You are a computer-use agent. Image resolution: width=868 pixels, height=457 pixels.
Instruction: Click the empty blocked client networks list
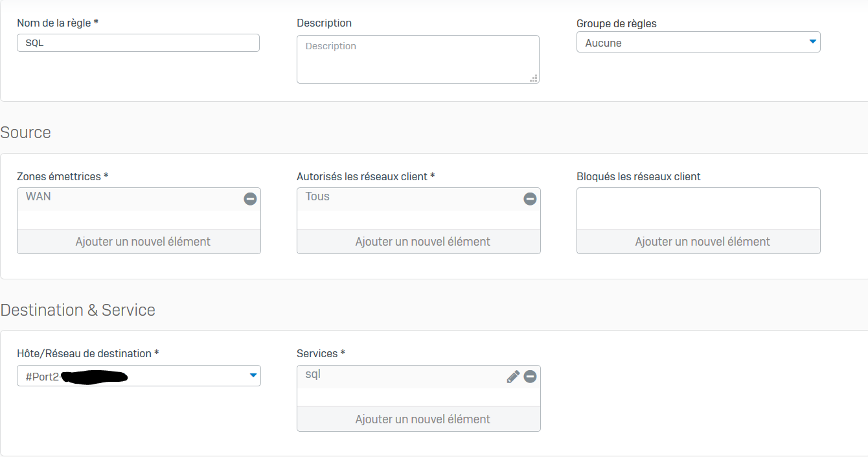point(698,208)
